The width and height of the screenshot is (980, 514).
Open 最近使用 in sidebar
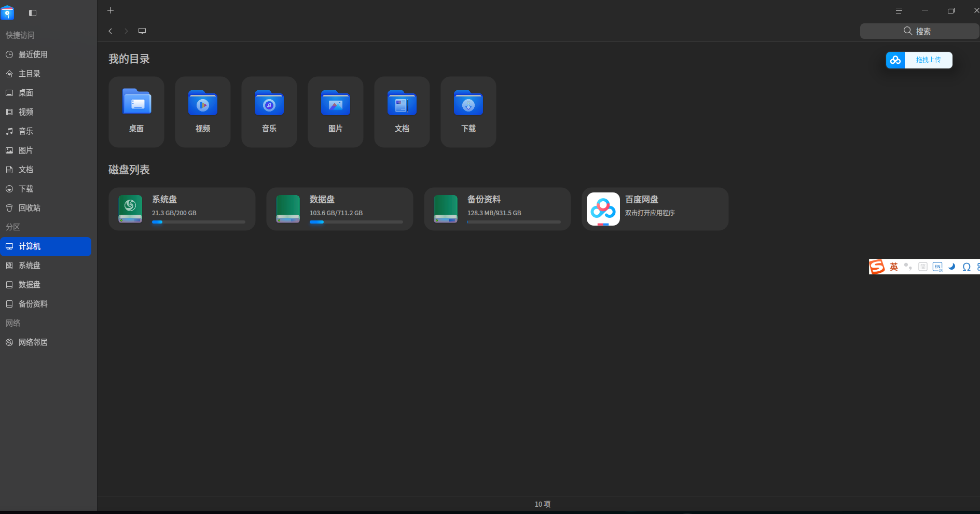coord(46,54)
